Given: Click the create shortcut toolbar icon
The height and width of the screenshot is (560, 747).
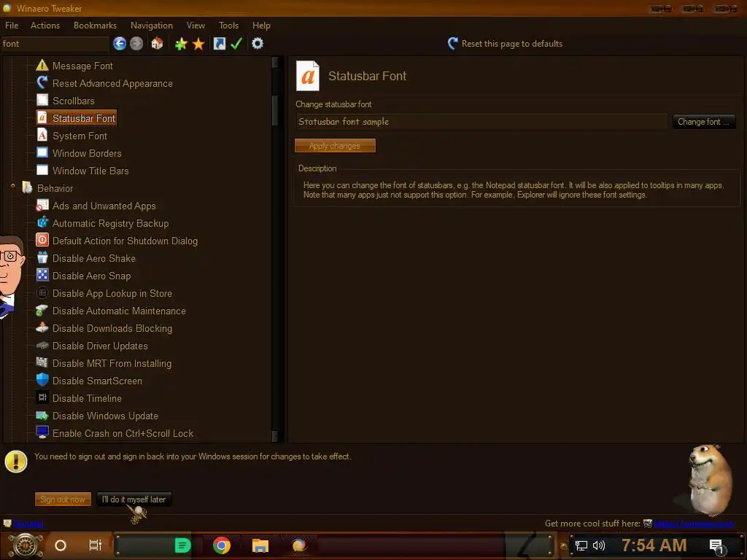Looking at the screenshot, I should (219, 44).
